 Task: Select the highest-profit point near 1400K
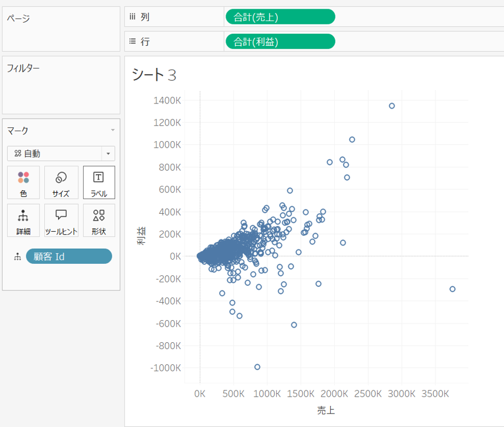[x=392, y=106]
